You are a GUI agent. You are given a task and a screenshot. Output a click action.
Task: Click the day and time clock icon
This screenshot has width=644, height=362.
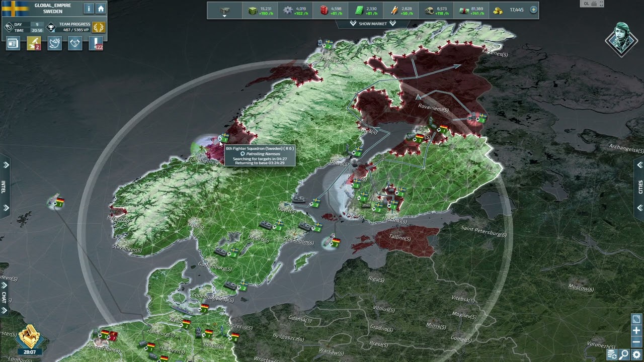tap(9, 27)
